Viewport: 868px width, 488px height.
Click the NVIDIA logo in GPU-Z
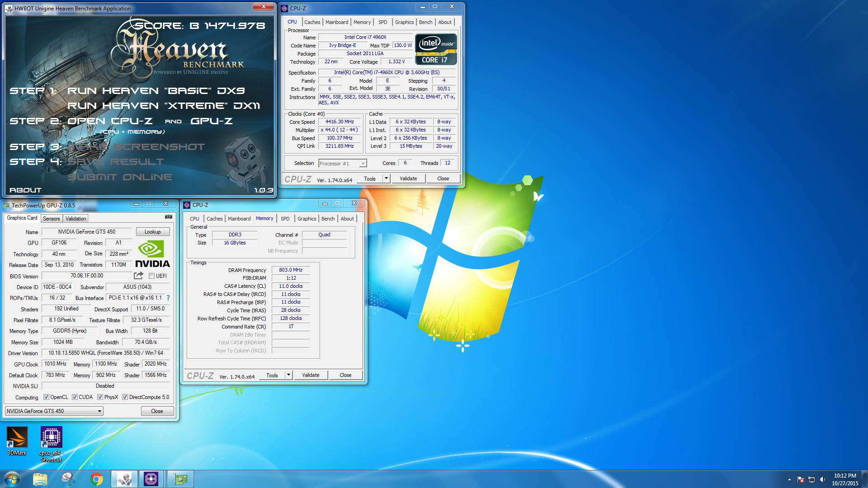[152, 254]
